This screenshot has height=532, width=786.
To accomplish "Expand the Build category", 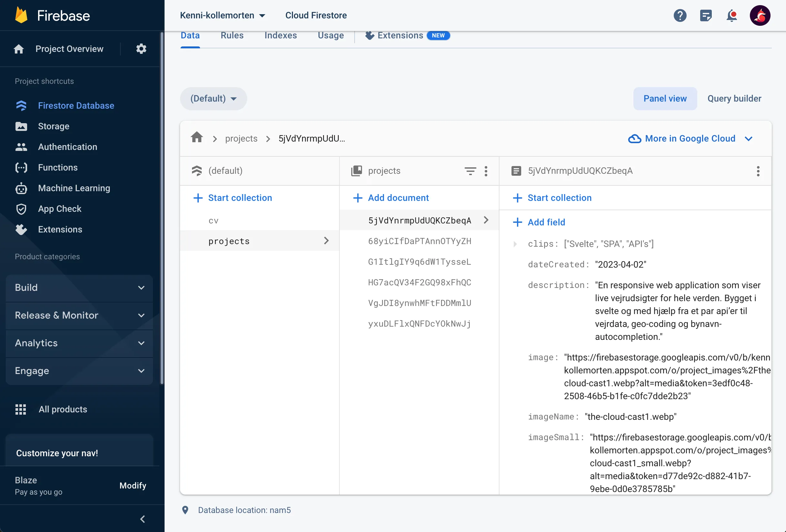I will pyautogui.click(x=79, y=288).
